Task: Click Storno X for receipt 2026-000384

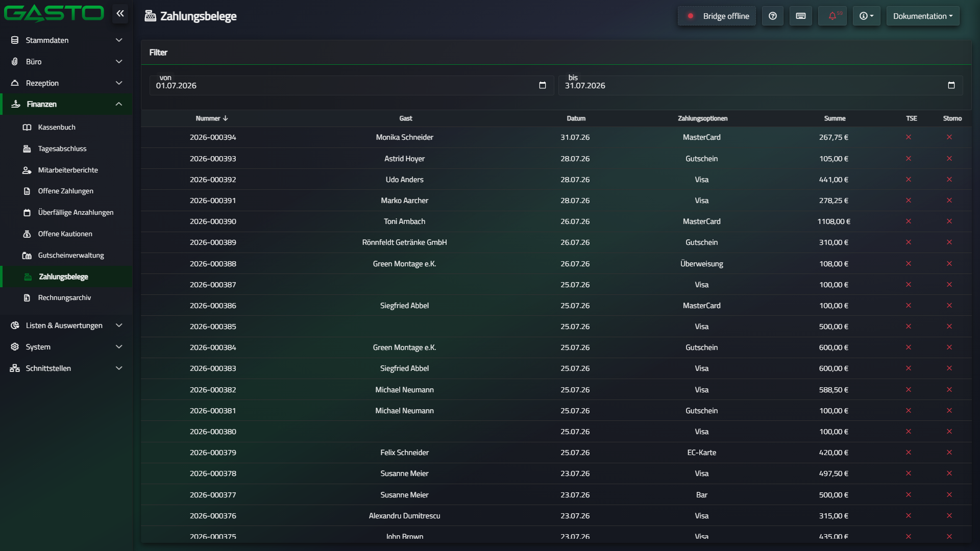Action: coord(949,347)
